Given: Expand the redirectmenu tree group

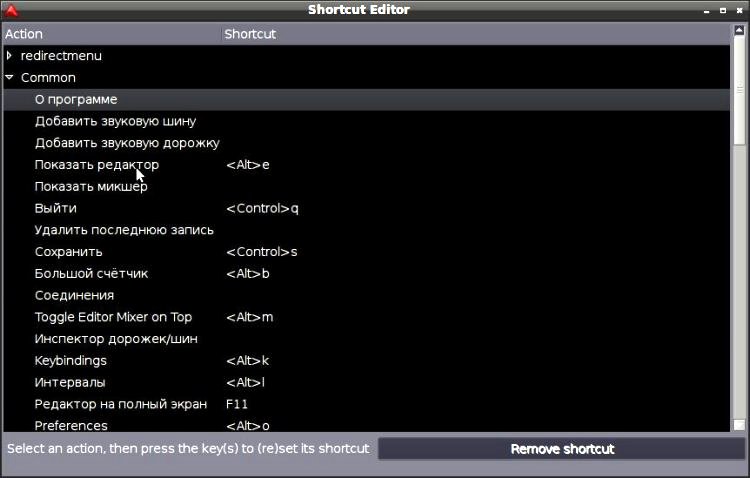Looking at the screenshot, I should click(9, 56).
